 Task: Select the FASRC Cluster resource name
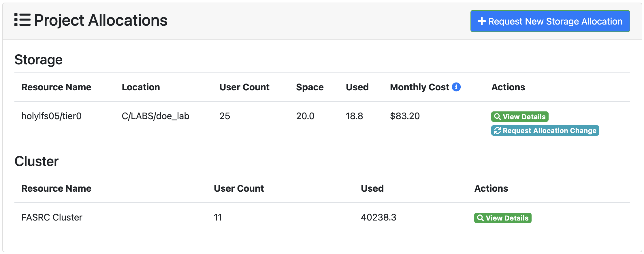tap(52, 217)
